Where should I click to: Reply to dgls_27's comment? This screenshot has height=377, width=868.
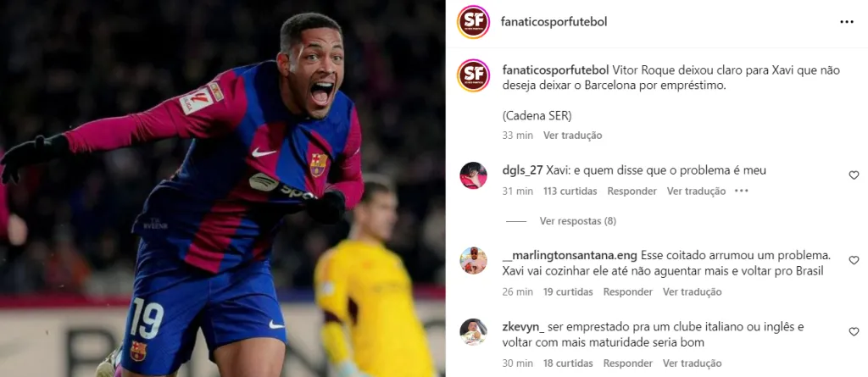632,191
